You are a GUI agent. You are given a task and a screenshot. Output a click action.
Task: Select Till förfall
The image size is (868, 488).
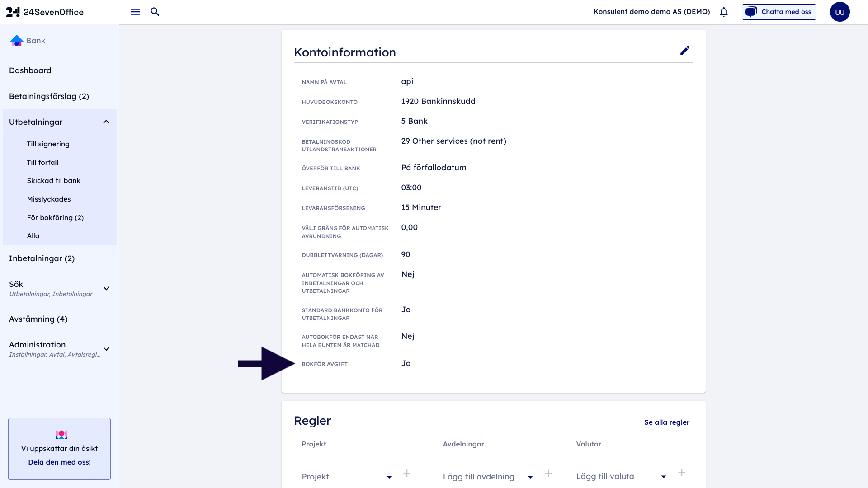pos(42,163)
